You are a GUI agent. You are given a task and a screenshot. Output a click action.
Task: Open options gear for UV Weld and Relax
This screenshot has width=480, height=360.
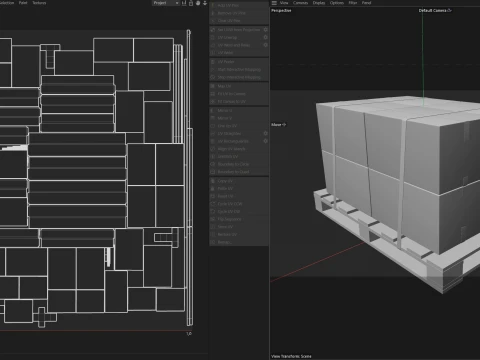point(266,45)
